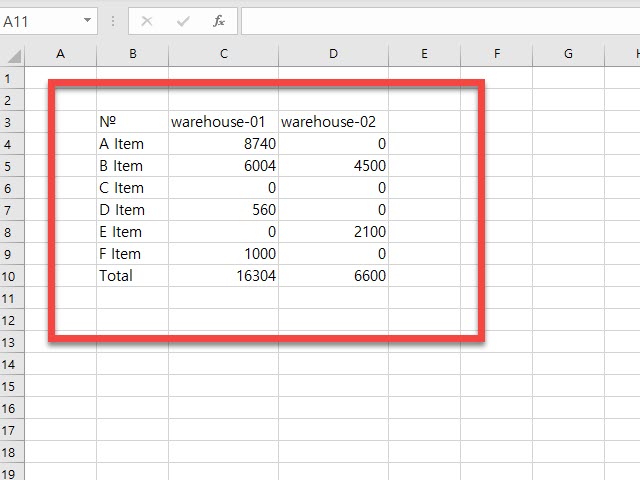
Task: Select column F header
Action: tap(497, 54)
